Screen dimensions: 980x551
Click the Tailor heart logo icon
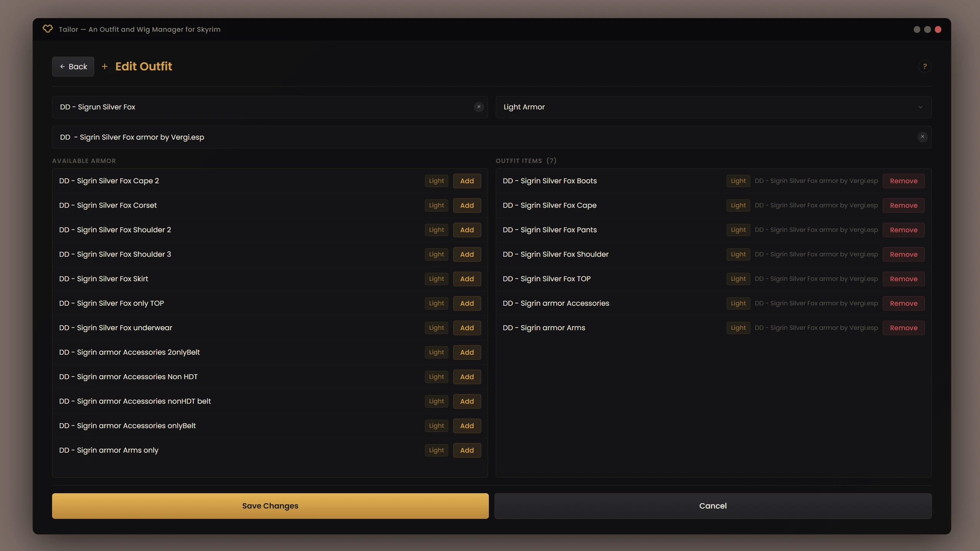pos(48,29)
